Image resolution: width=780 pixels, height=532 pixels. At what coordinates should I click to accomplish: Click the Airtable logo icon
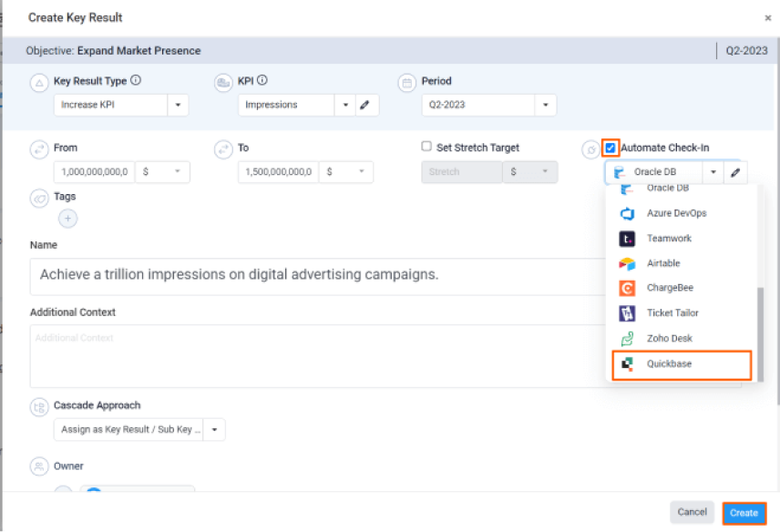point(627,263)
